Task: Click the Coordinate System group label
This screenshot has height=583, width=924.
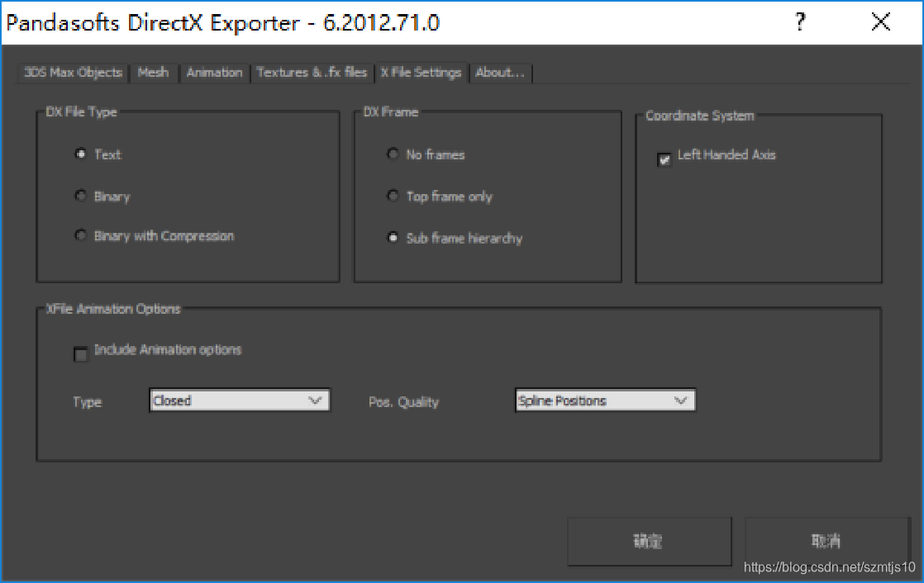Action: [x=699, y=116]
